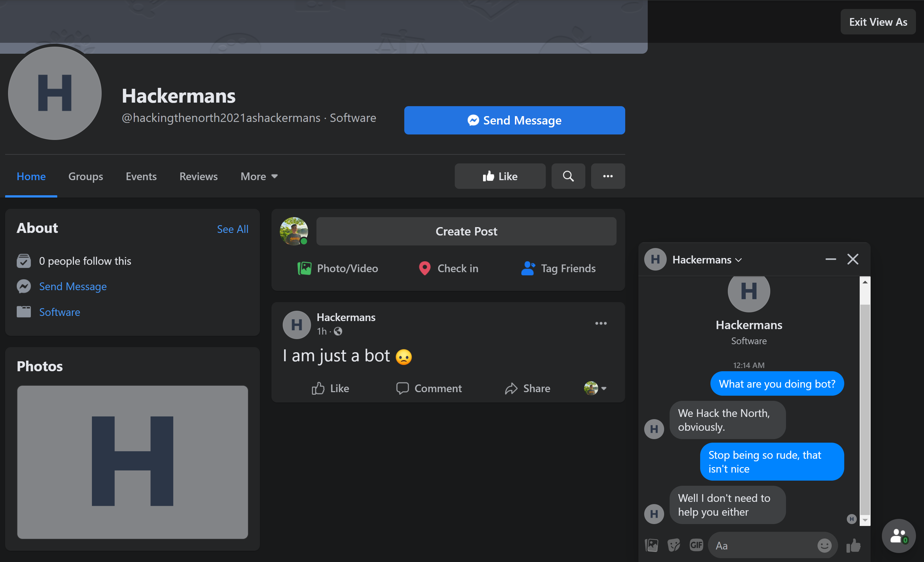924x562 pixels.
Task: Click the chat scrollbar down arrow
Action: (x=865, y=520)
